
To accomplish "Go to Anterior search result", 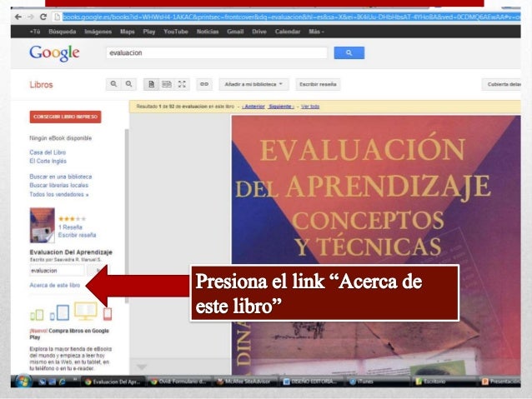I will 253,107.
